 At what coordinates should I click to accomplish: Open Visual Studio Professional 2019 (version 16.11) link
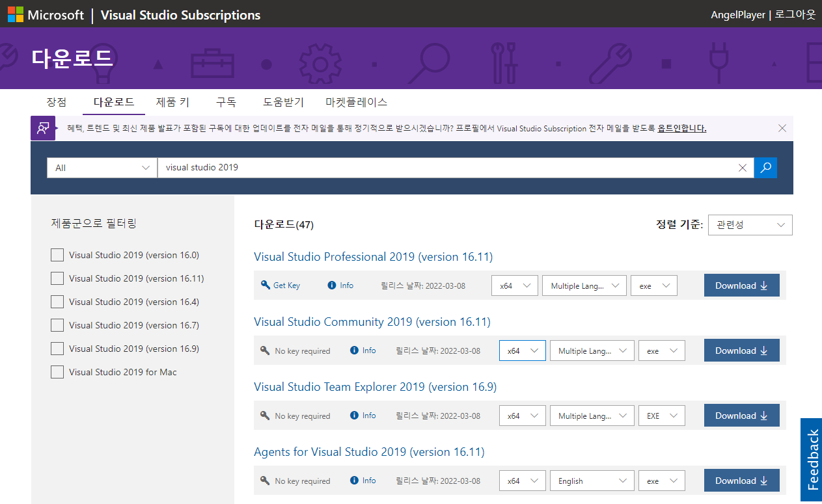(374, 257)
